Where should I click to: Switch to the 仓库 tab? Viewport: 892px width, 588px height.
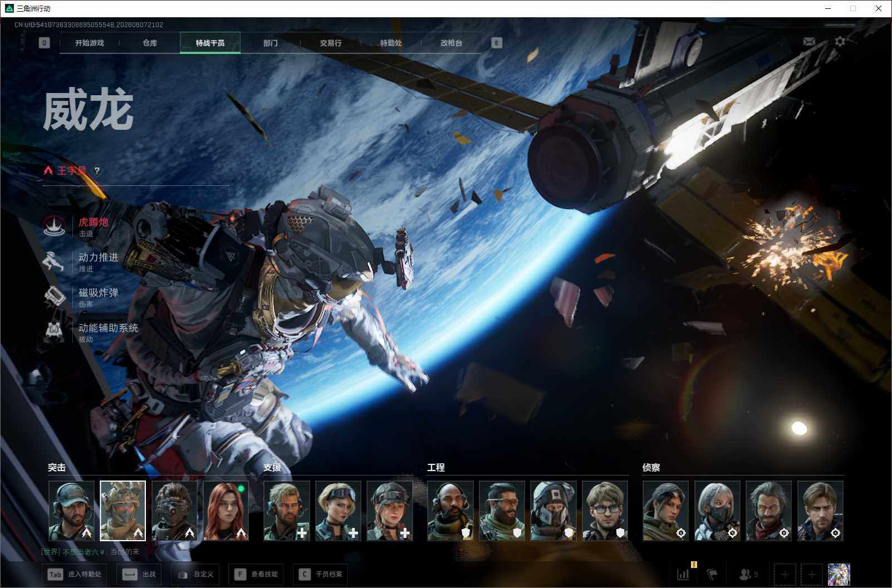pos(150,43)
